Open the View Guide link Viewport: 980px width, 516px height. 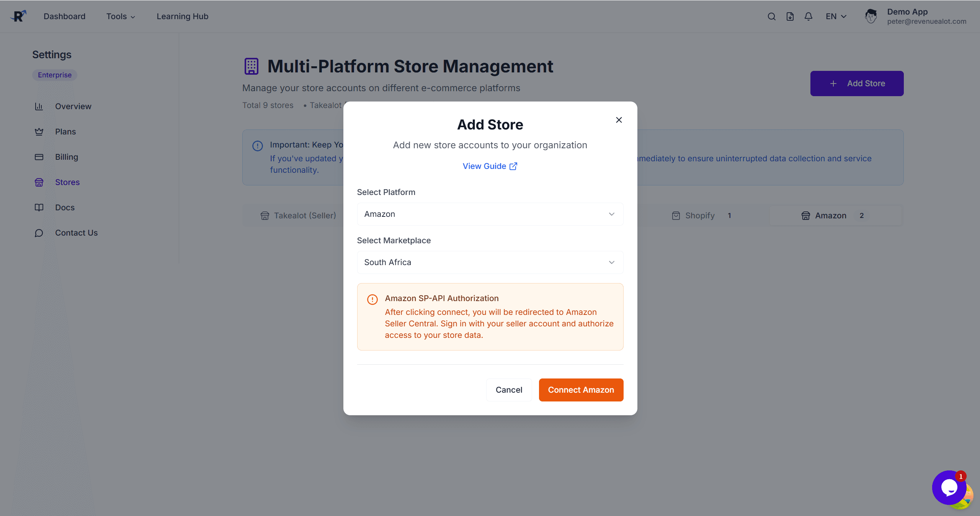click(x=490, y=166)
